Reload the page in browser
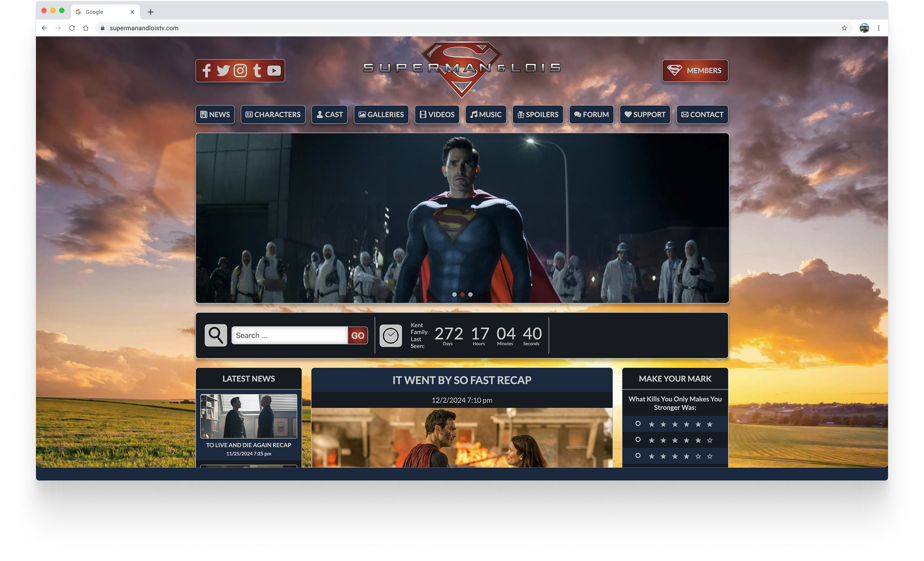The height and width of the screenshot is (561, 924). [72, 28]
